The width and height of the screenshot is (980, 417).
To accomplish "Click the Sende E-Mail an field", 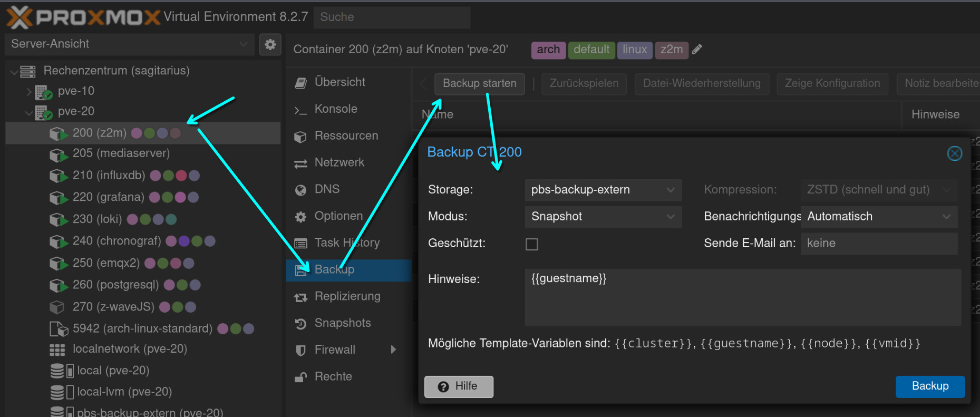I will click(x=879, y=244).
